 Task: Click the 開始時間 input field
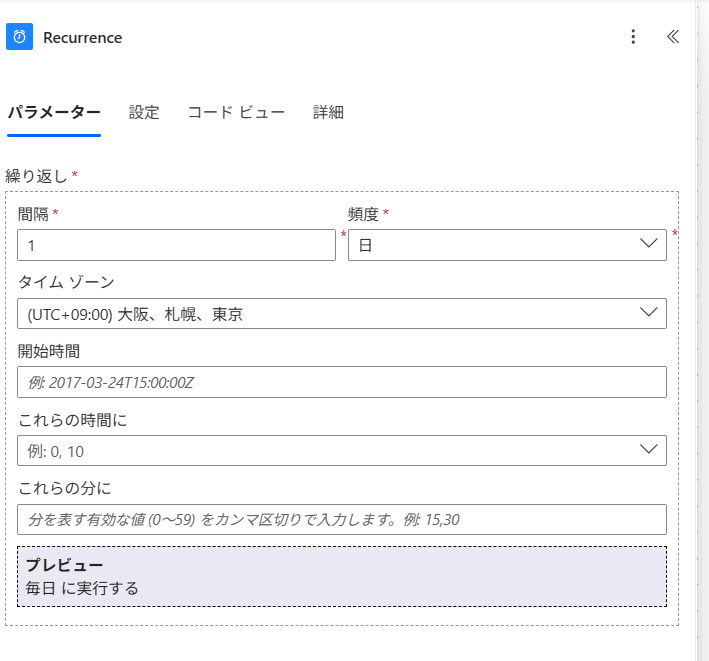(342, 382)
